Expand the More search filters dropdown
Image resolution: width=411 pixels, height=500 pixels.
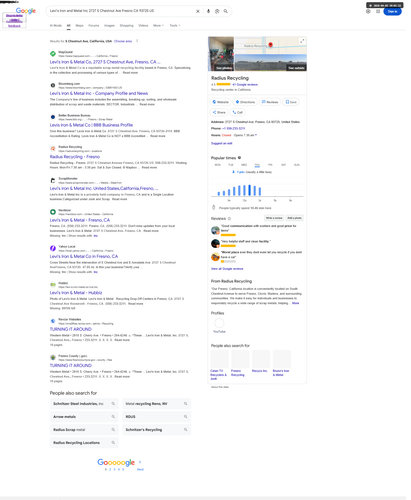point(158,25)
